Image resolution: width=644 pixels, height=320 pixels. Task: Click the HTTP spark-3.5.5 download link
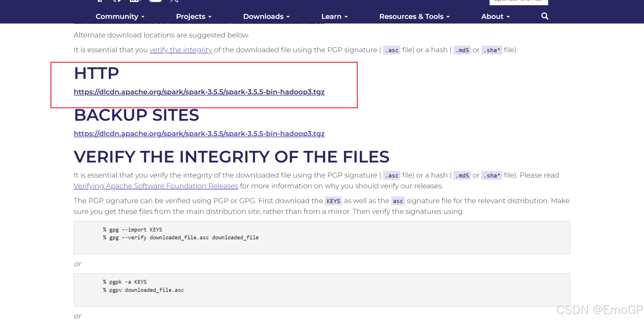199,92
